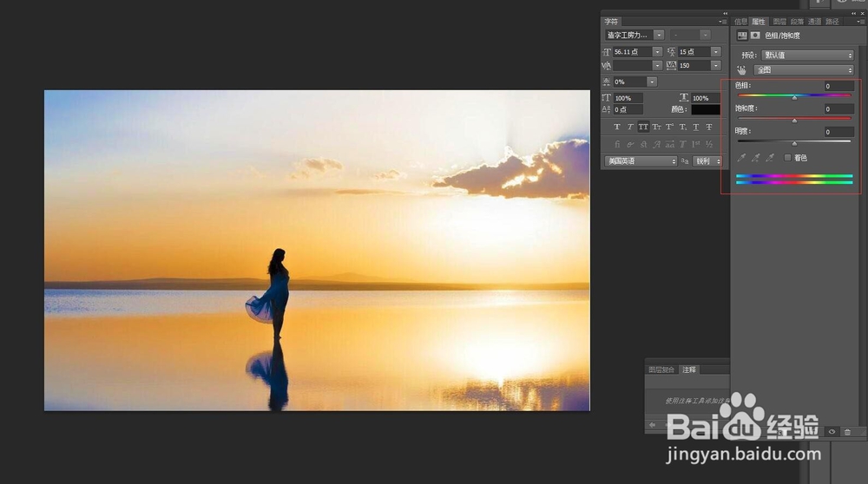Switch to the 路径 tab
This screenshot has width=868, height=484.
coord(832,22)
